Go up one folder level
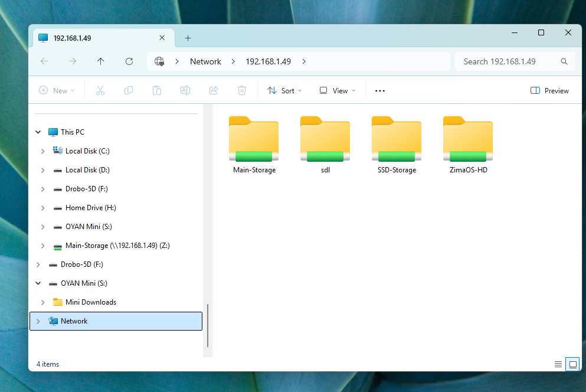The height and width of the screenshot is (392, 586). pos(100,61)
